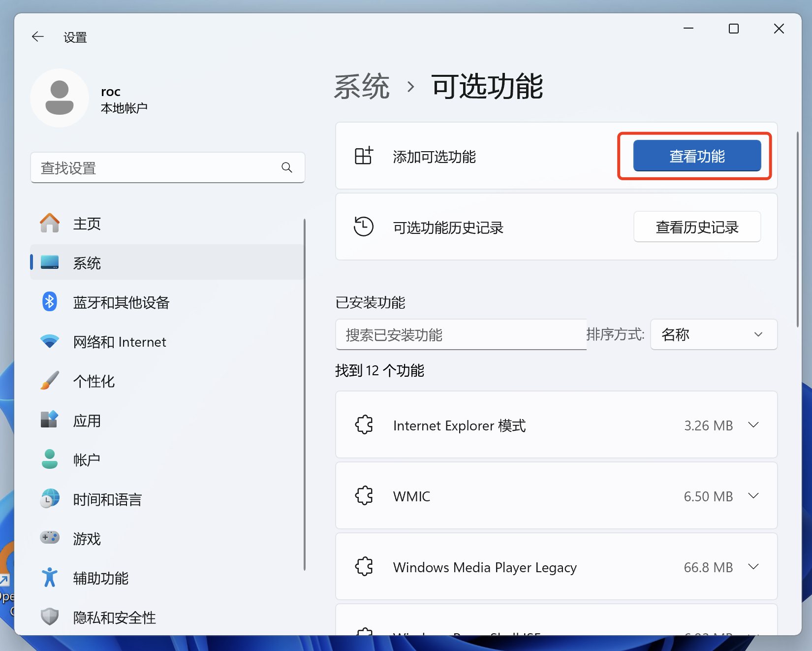Click the 已安装功能 heading

(x=370, y=302)
